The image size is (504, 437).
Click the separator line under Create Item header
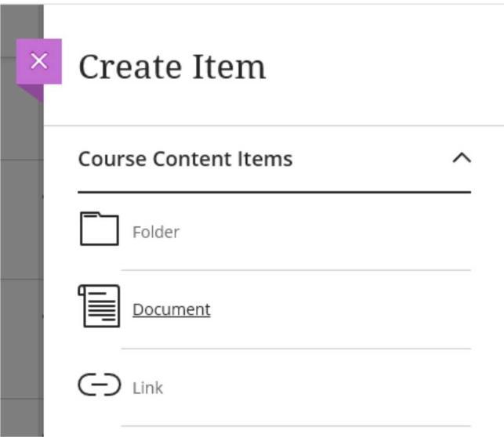click(274, 125)
